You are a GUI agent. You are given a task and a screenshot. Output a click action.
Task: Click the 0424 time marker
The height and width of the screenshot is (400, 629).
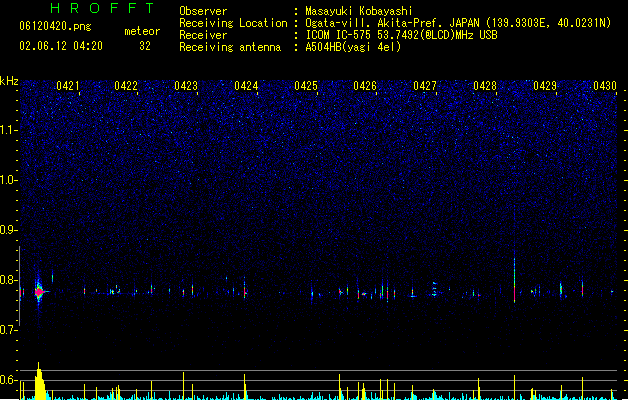[246, 86]
